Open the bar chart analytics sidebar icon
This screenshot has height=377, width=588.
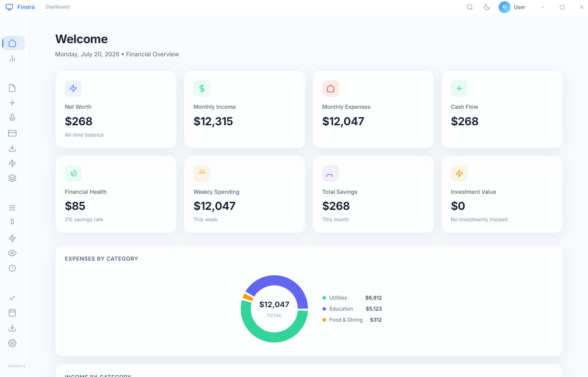click(x=12, y=58)
